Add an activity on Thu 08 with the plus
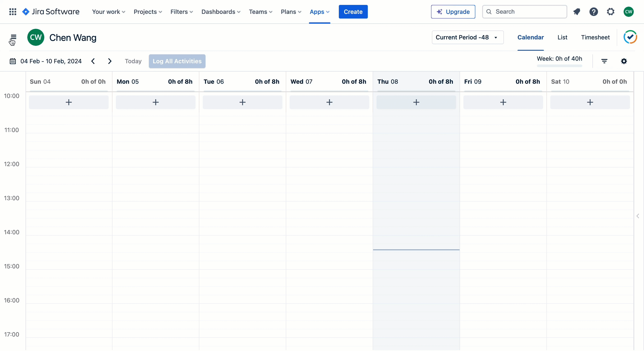 click(416, 102)
